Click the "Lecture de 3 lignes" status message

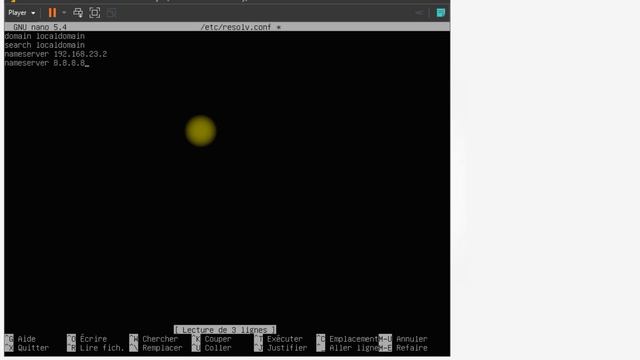225,330
